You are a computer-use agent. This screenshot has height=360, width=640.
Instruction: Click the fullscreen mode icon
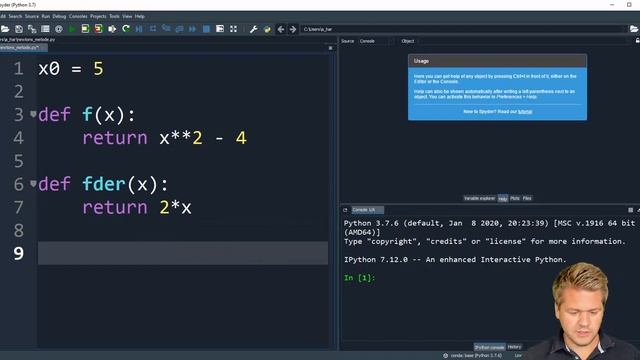point(233,29)
